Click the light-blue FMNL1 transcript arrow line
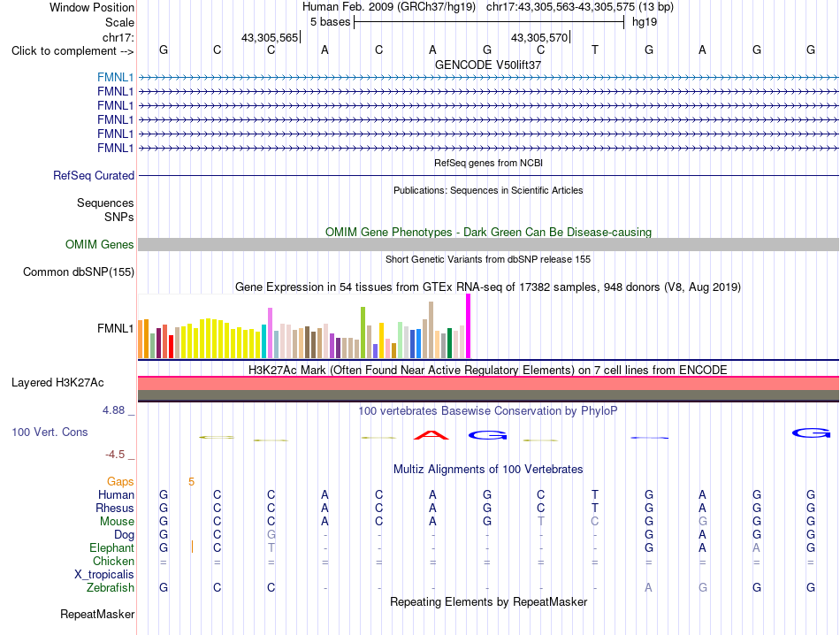This screenshot has height=635, width=840. tap(489, 77)
